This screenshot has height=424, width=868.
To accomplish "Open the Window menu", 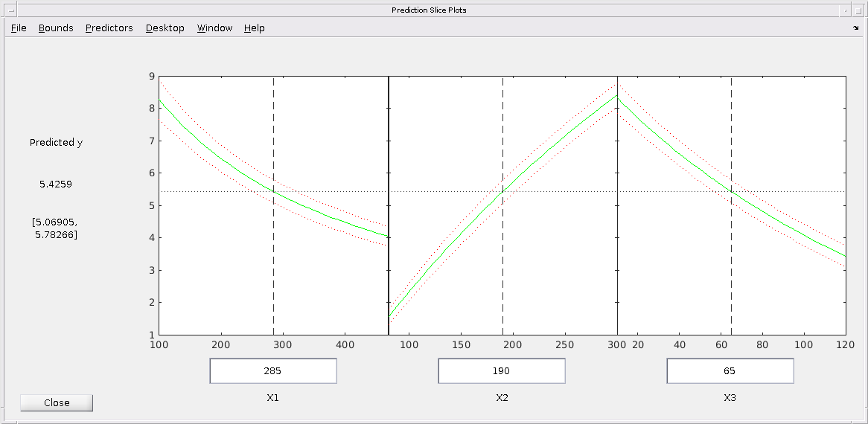I will [x=214, y=28].
